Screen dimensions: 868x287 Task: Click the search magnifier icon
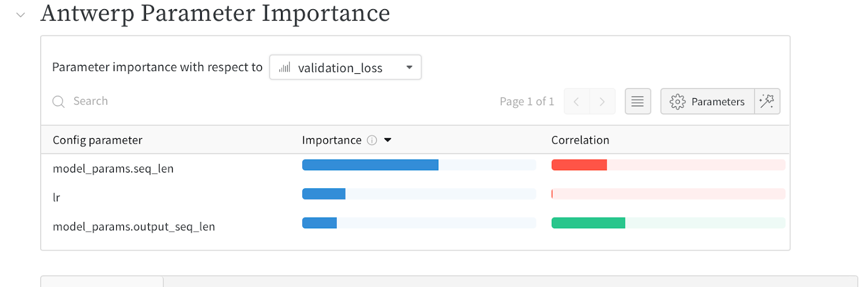pos(58,101)
